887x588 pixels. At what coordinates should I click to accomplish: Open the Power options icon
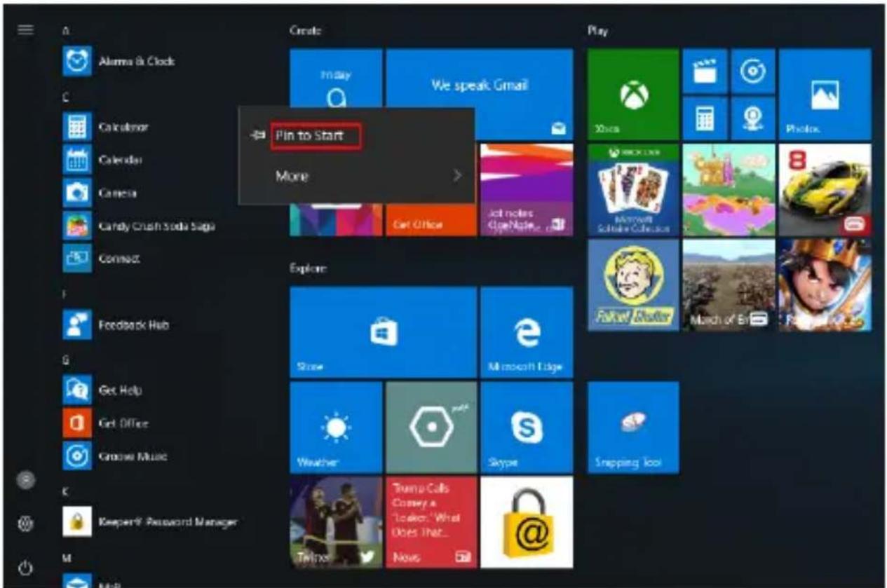pos(25,568)
